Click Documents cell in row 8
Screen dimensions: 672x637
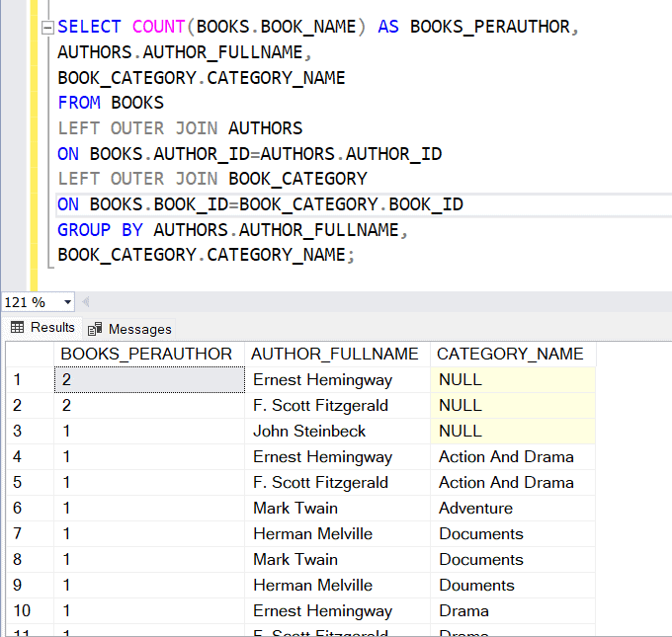tap(513, 559)
